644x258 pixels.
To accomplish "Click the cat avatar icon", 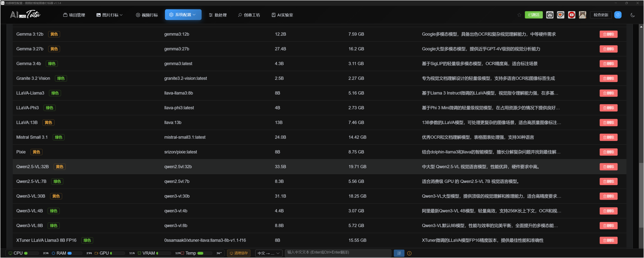I will (582, 15).
